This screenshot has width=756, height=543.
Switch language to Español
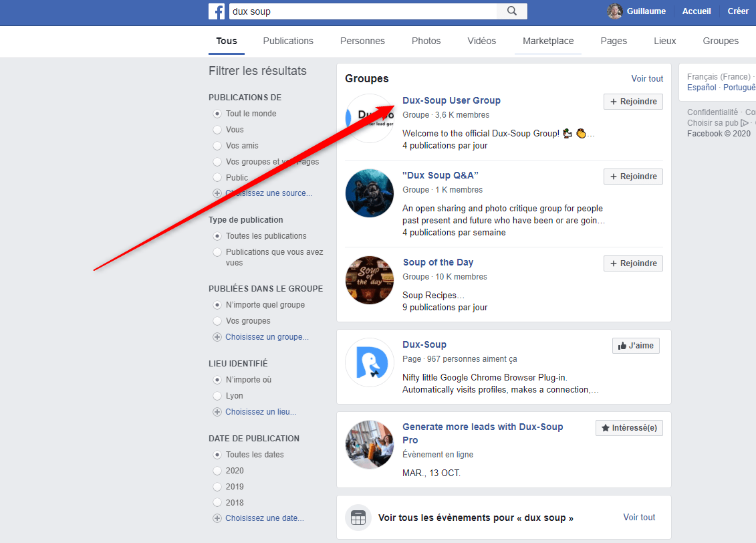tap(701, 88)
